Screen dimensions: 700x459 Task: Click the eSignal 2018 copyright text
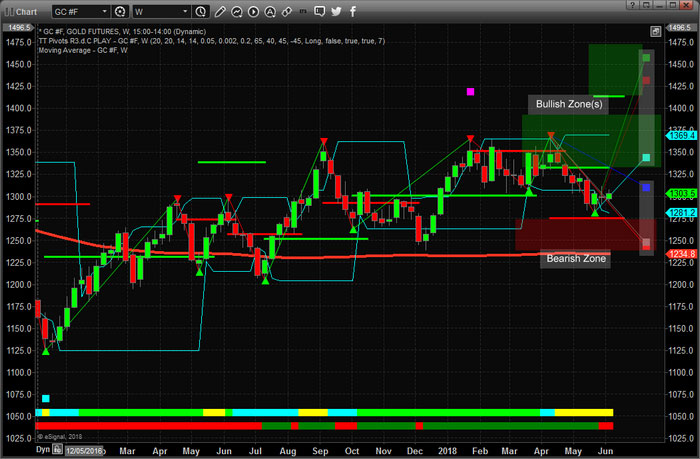pos(59,437)
